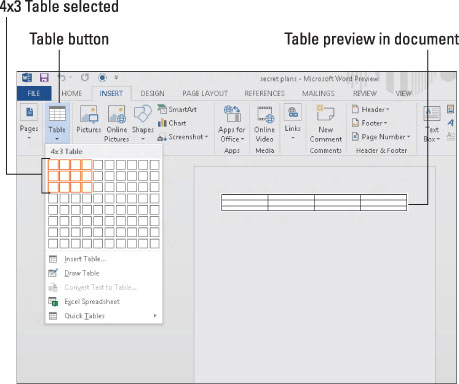This screenshot has height=384, width=459.
Task: Click the Chart icon
Action: [x=172, y=123]
